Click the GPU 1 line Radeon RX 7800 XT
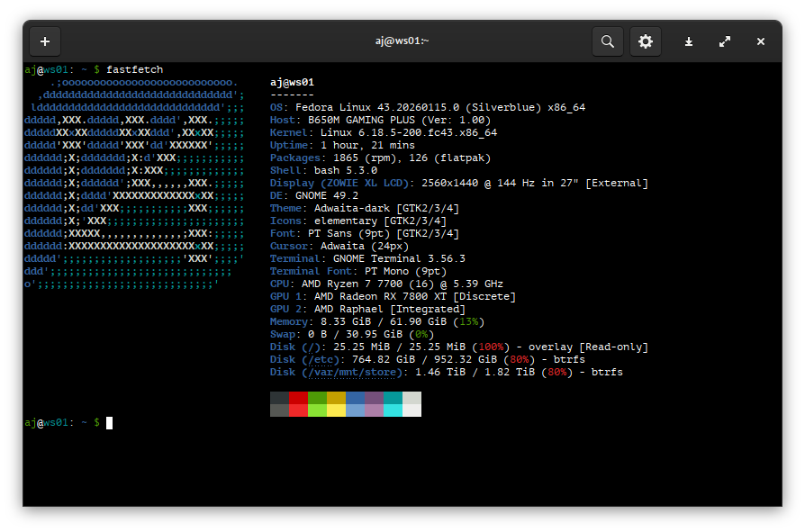The width and height of the screenshot is (805, 532). pos(393,296)
